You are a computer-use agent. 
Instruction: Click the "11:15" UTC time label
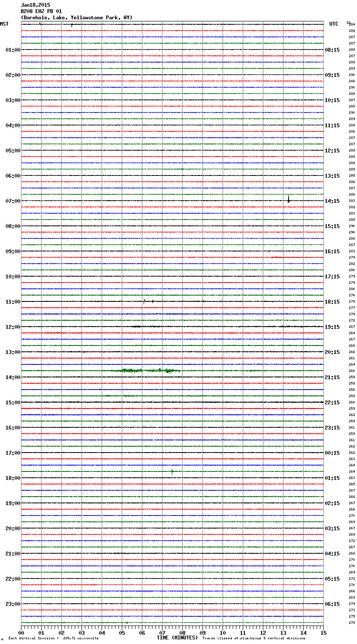[x=332, y=126]
